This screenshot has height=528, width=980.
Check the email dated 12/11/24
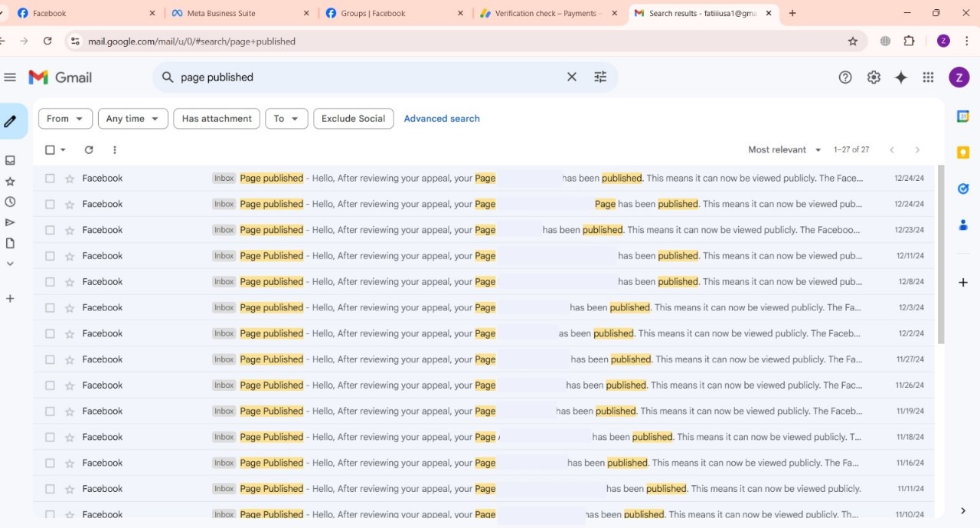(x=50, y=256)
